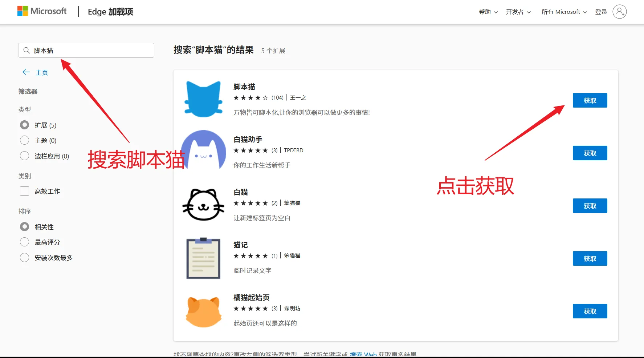Click the 橘猫起始页 orange cat icon
The image size is (644, 358).
[203, 312]
